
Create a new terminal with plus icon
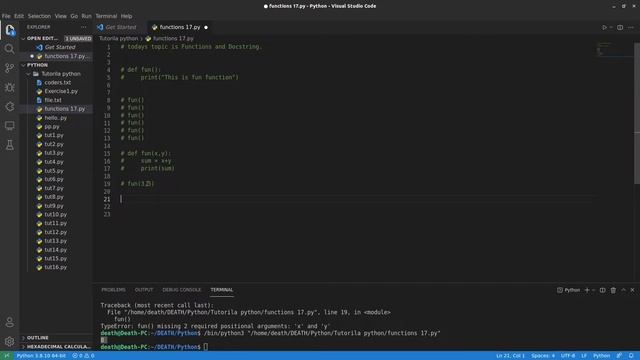(587, 290)
